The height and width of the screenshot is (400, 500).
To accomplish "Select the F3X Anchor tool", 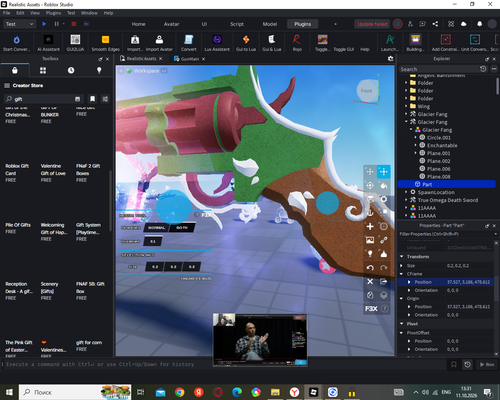I will (370, 213).
